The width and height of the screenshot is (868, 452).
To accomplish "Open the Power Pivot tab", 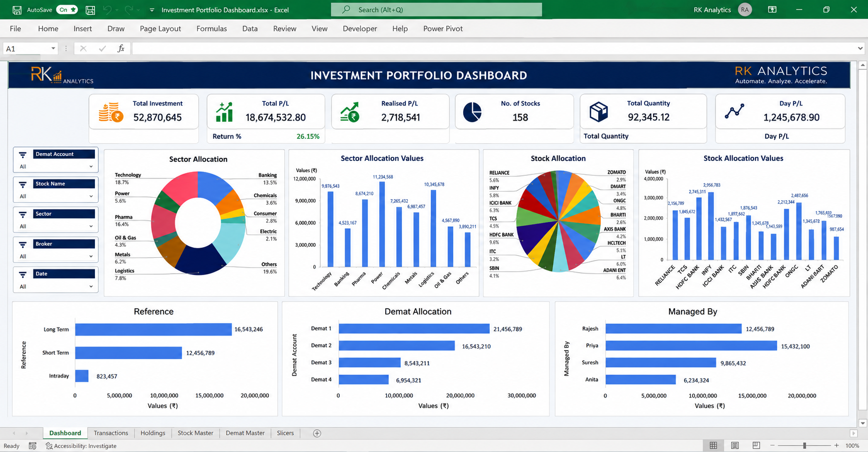I will (443, 28).
